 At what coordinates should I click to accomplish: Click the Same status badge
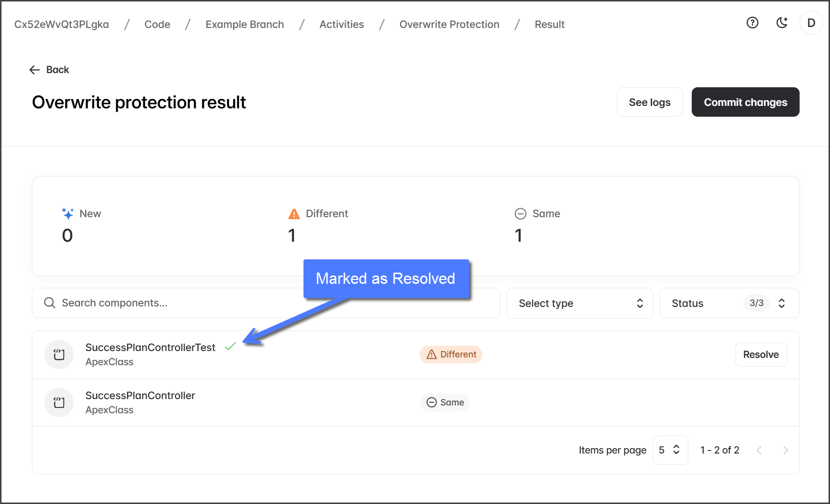click(445, 403)
